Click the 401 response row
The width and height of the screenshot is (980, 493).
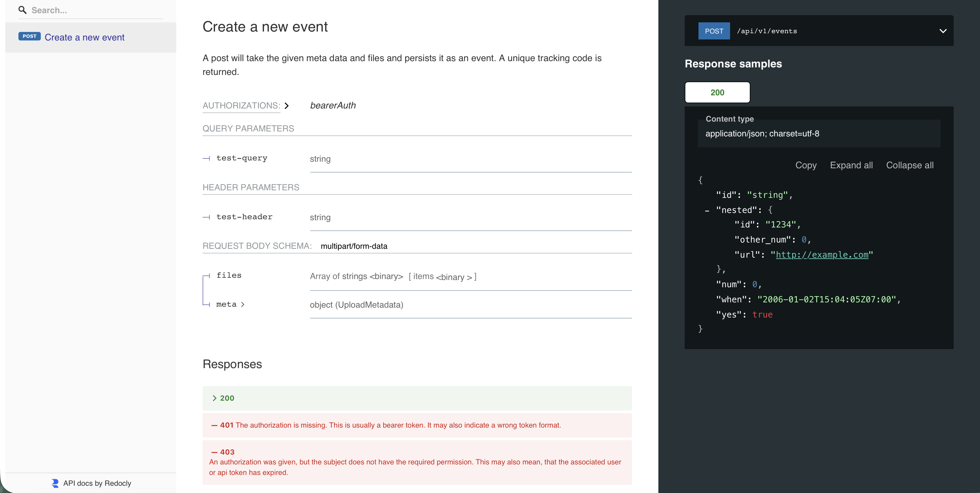[x=417, y=425]
